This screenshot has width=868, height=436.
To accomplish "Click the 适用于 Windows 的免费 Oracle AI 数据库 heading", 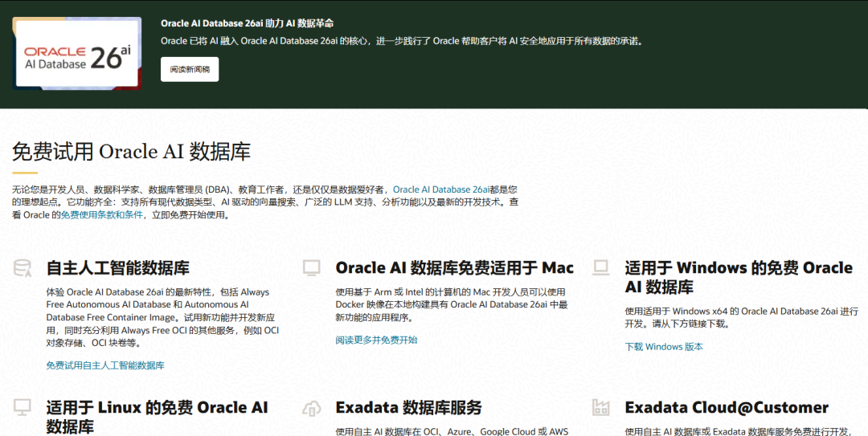I will click(739, 277).
